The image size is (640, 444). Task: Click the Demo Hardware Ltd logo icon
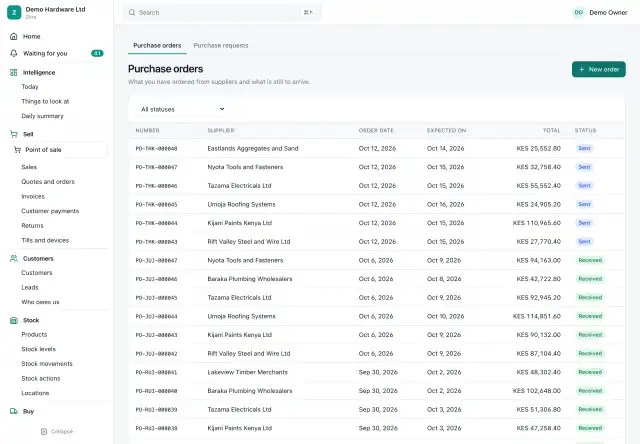(14, 13)
